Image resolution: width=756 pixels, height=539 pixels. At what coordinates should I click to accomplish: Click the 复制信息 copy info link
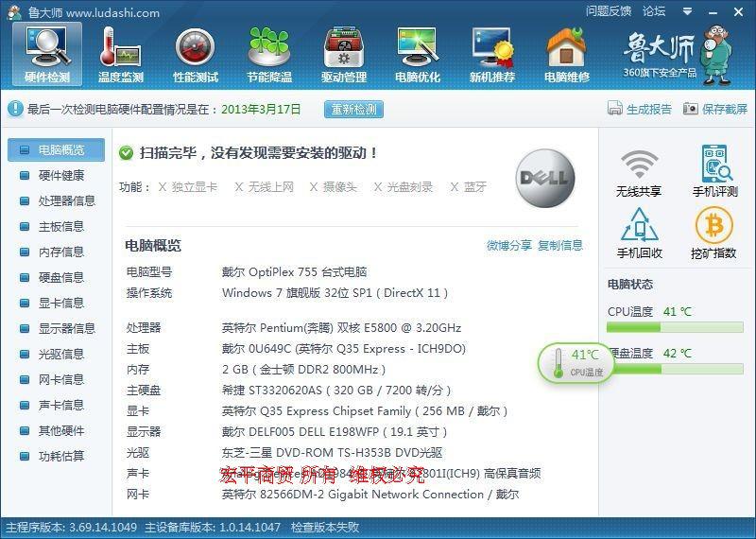click(560, 246)
